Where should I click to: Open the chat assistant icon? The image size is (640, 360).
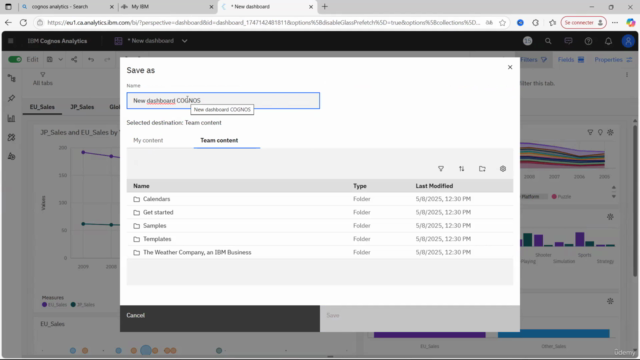568,41
